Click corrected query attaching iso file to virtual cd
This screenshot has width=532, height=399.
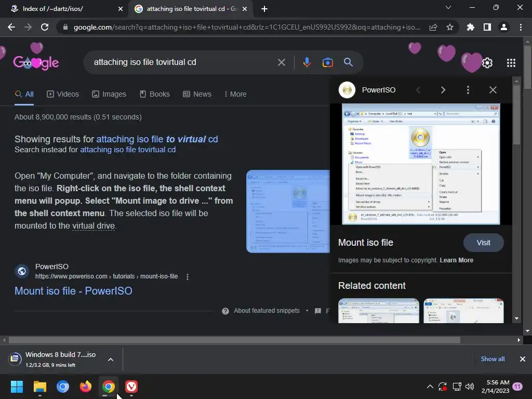coord(157,139)
